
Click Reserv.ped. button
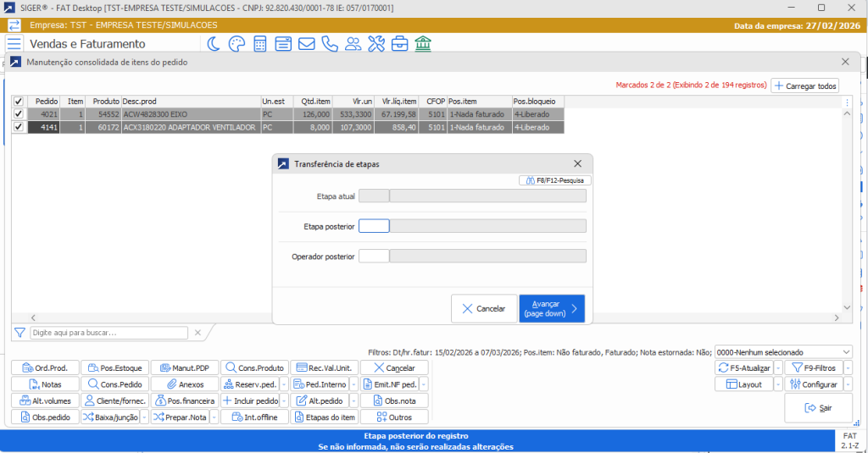[250, 384]
